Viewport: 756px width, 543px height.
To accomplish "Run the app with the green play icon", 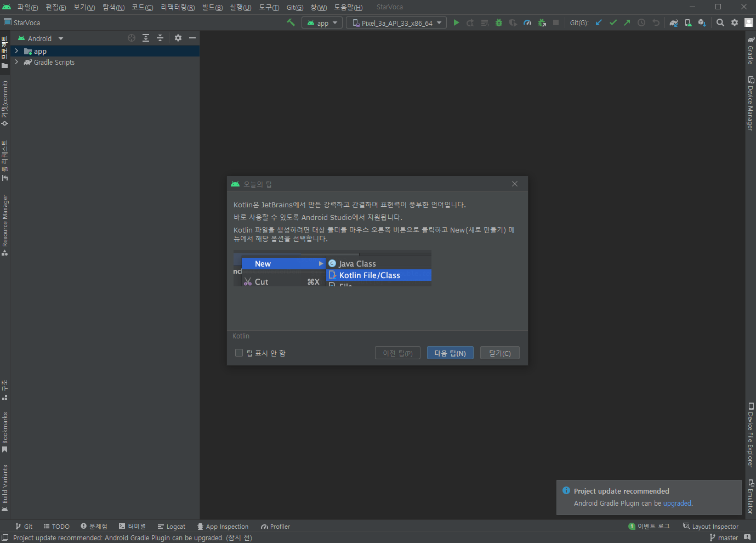I will tap(456, 22).
